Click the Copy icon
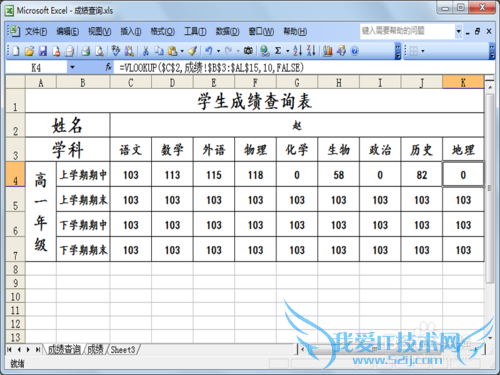500x375 pixels. [x=159, y=51]
